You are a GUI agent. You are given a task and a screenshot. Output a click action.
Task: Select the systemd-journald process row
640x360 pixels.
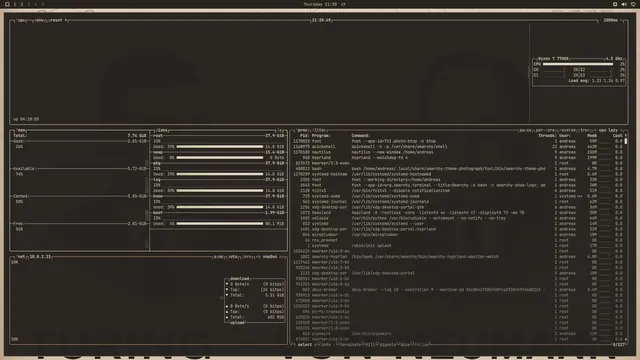pyautogui.click(x=458, y=202)
